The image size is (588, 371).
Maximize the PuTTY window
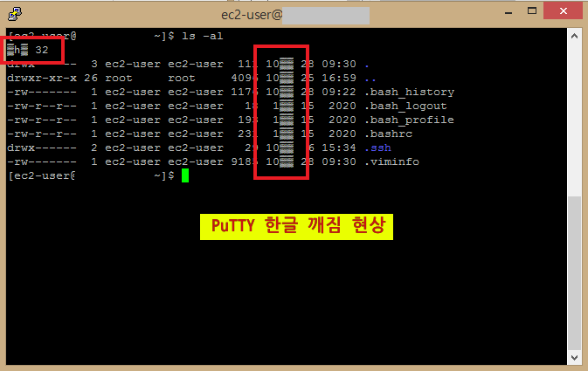point(532,10)
